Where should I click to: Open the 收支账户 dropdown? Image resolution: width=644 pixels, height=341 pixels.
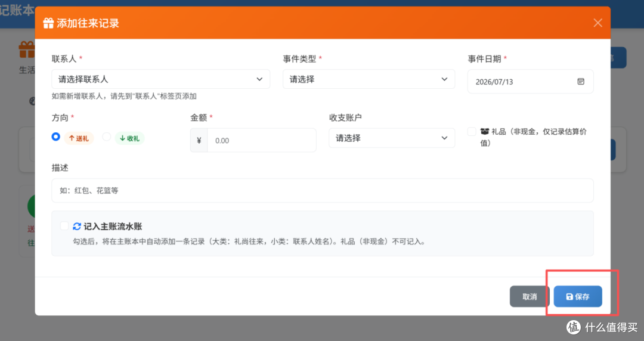click(x=391, y=138)
